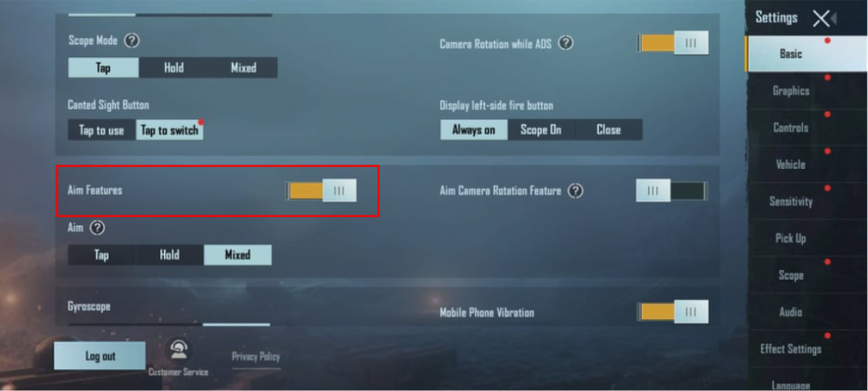Open the Controls settings tab
868x391 pixels.
[x=791, y=127]
